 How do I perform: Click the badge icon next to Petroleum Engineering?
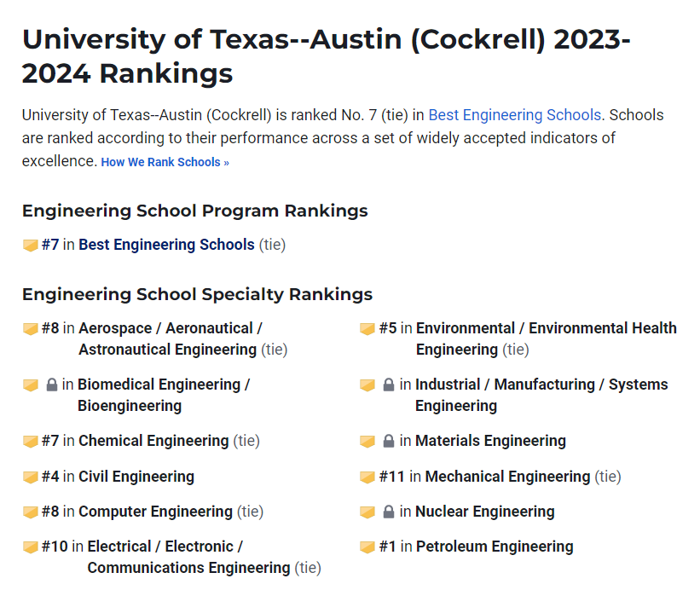[x=367, y=547]
